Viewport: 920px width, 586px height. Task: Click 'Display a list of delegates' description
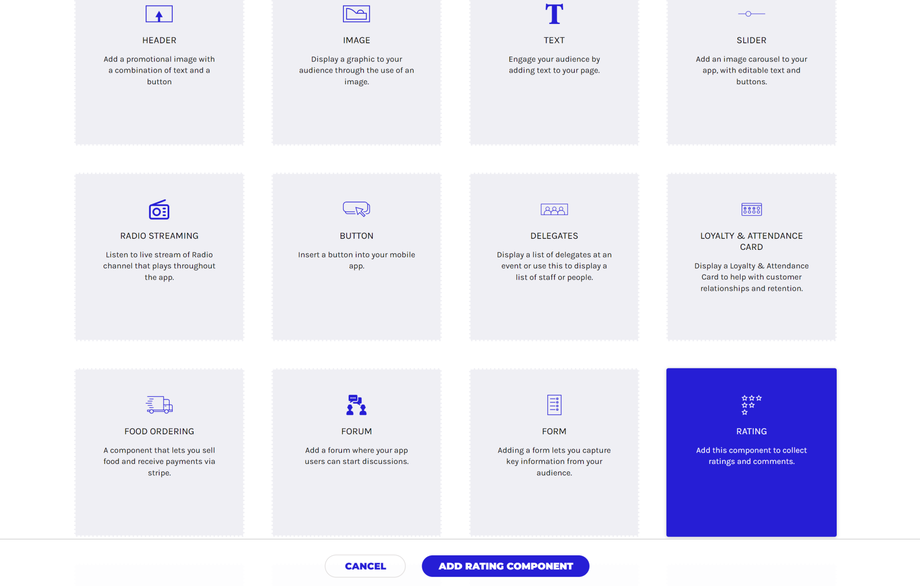click(554, 266)
